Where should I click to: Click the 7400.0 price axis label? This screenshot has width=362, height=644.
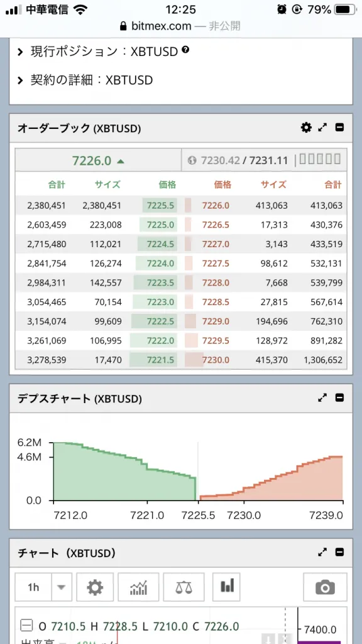pos(321,629)
